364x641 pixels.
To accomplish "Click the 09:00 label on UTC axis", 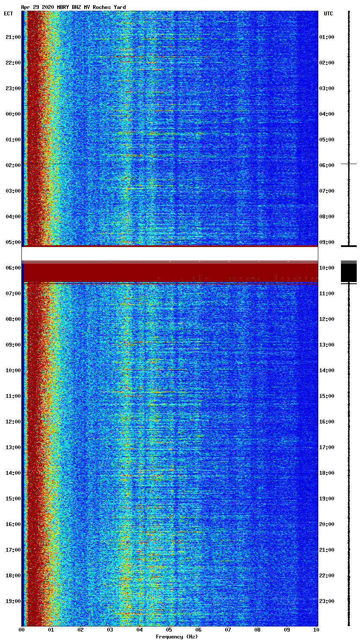I will pyautogui.click(x=327, y=242).
